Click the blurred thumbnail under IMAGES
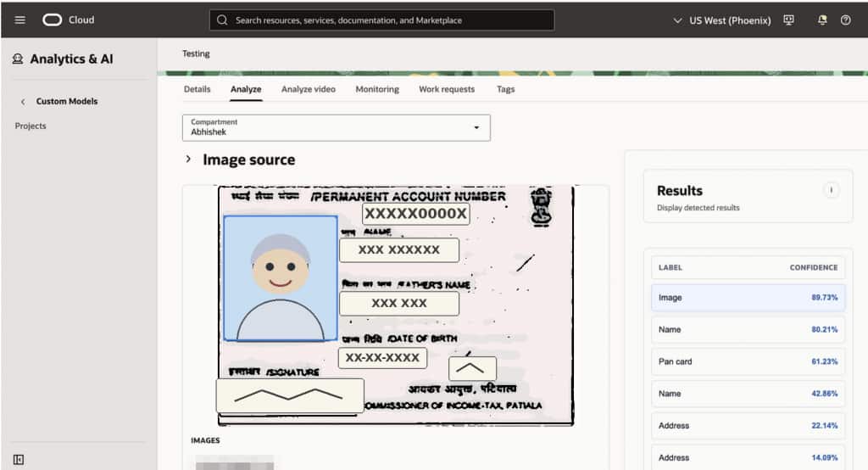868x470 pixels. (x=235, y=463)
